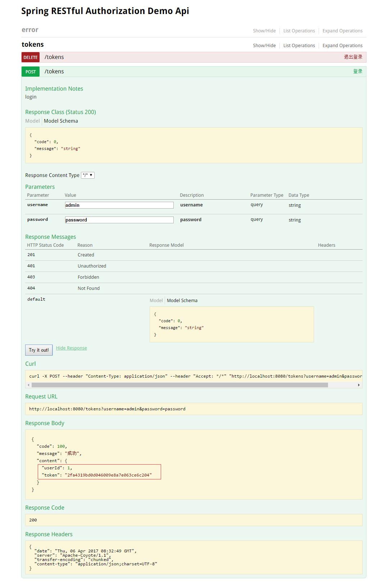The image size is (378, 588).
Task: Click left arrow of curl scrollbar
Action: coord(28,385)
